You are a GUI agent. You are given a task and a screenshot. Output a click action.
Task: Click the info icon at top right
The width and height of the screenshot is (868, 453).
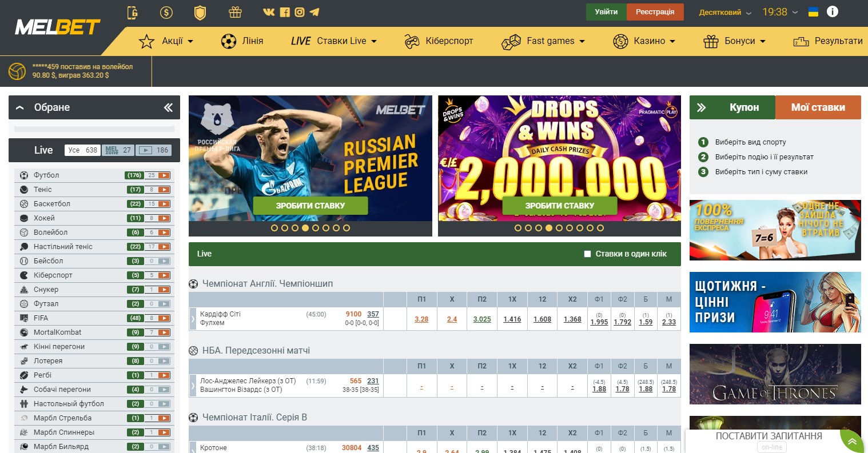833,11
